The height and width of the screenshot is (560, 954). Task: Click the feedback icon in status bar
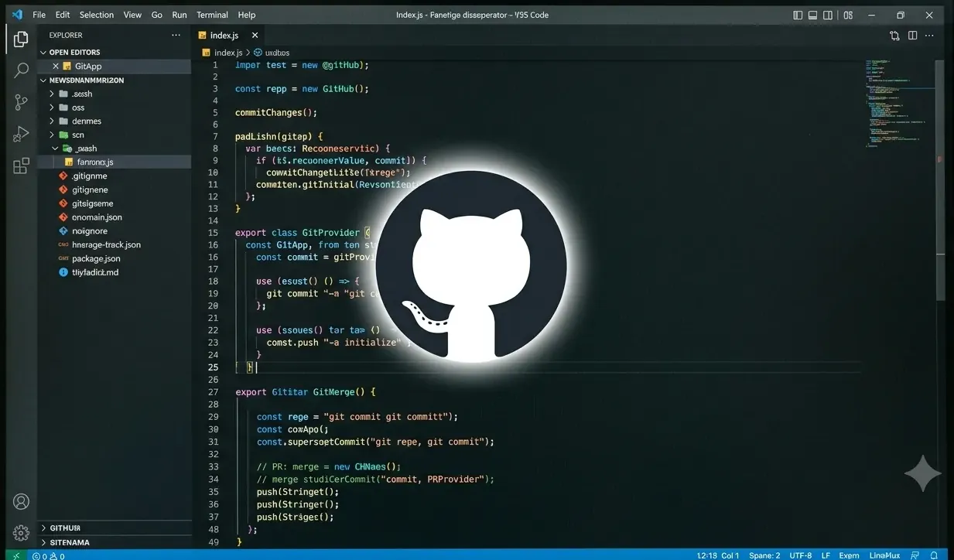[x=915, y=555]
